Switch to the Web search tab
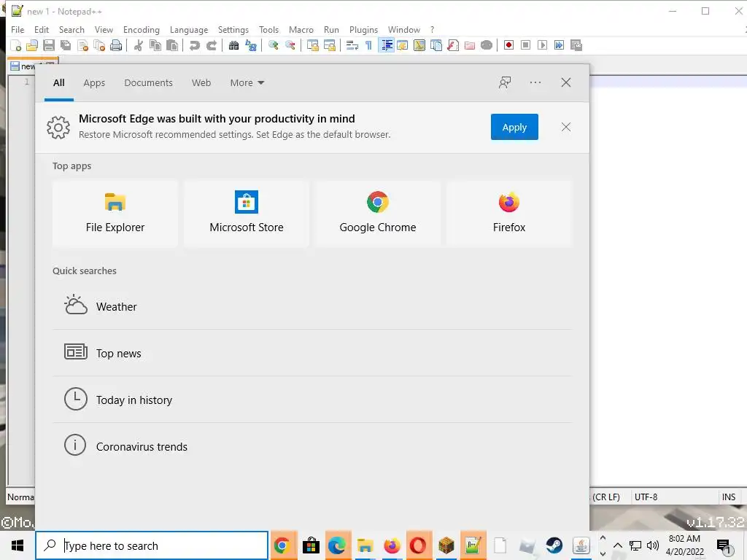Viewport: 747px width, 560px height. click(201, 83)
